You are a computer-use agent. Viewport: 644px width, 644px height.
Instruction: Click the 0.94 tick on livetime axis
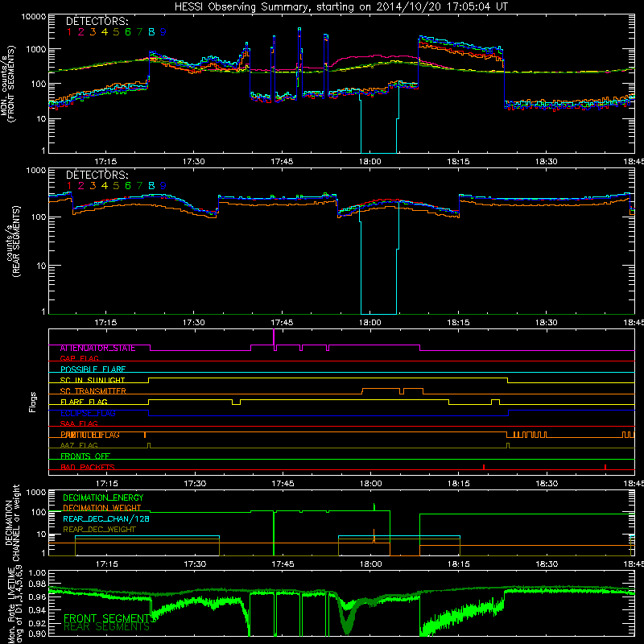point(38,610)
